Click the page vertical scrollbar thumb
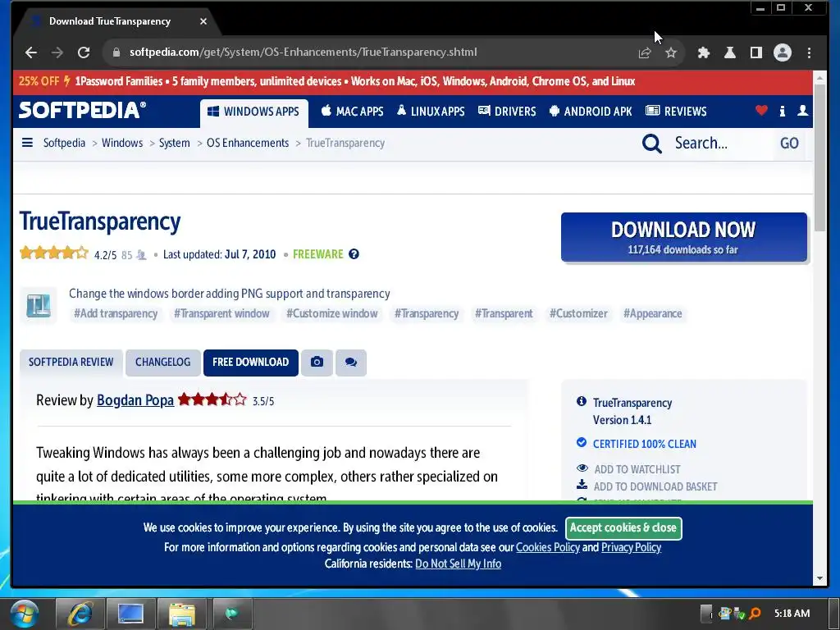This screenshot has width=840, height=630. click(x=819, y=157)
